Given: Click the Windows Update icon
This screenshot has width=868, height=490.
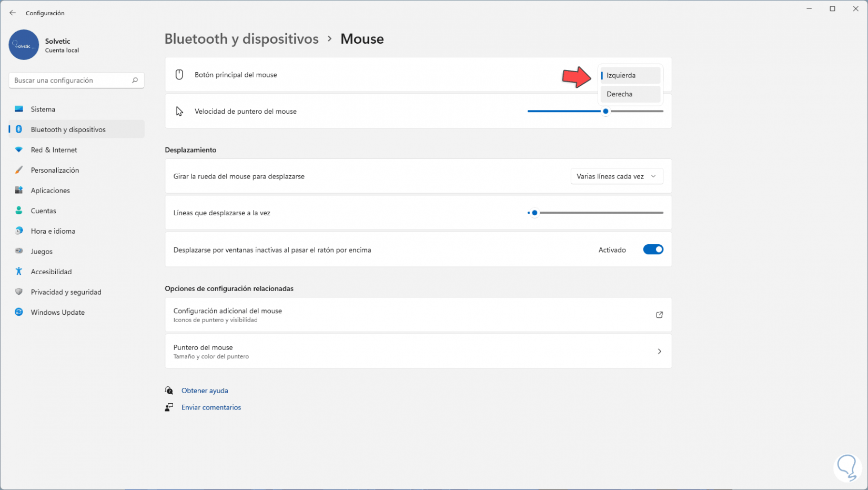Looking at the screenshot, I should coord(19,312).
